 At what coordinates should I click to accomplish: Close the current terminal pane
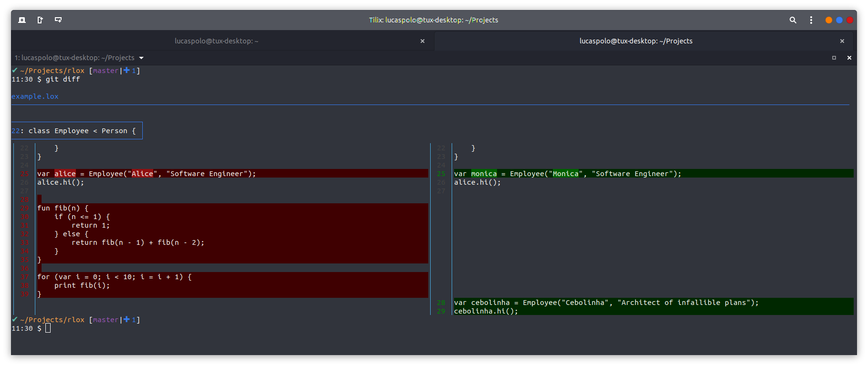(849, 58)
